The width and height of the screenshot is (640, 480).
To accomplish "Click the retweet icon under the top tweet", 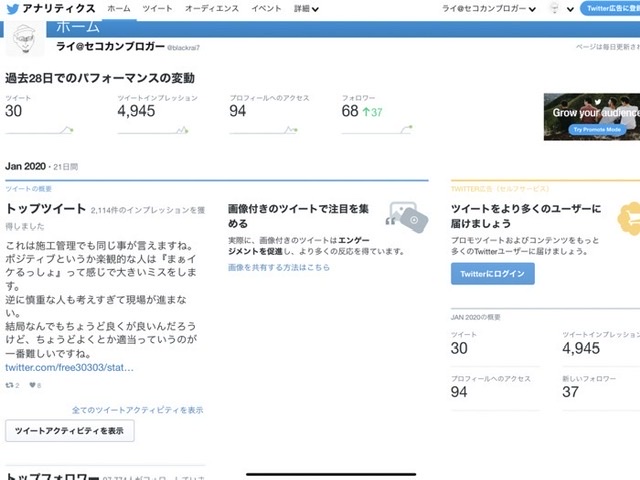I will coord(9,385).
